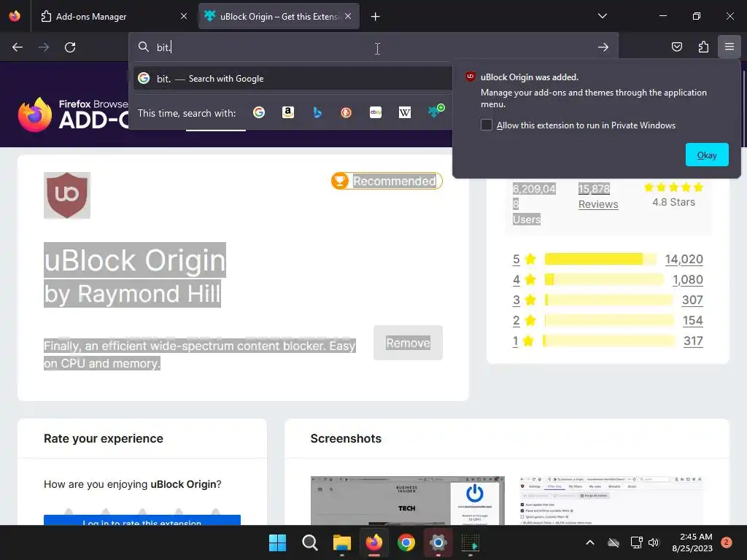747x560 pixels.
Task: Filter reviews by 3 star bar
Action: [x=608, y=300]
